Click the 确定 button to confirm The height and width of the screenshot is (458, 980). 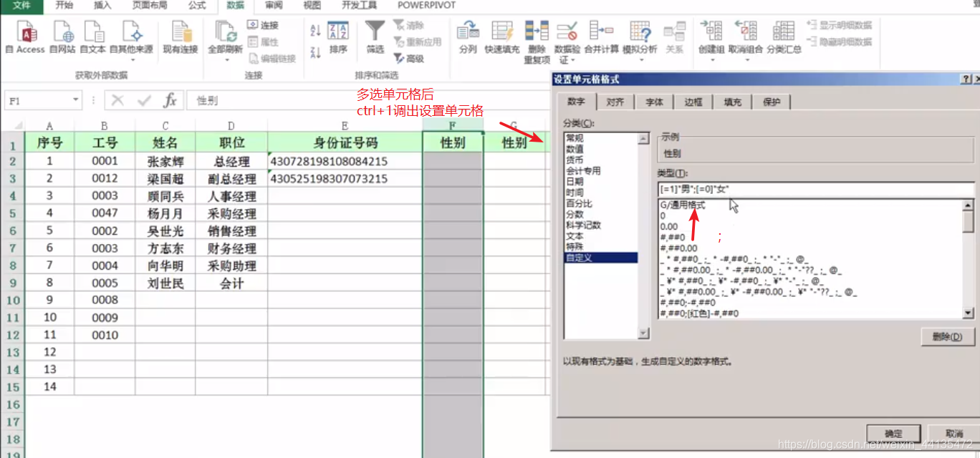pos(893,433)
